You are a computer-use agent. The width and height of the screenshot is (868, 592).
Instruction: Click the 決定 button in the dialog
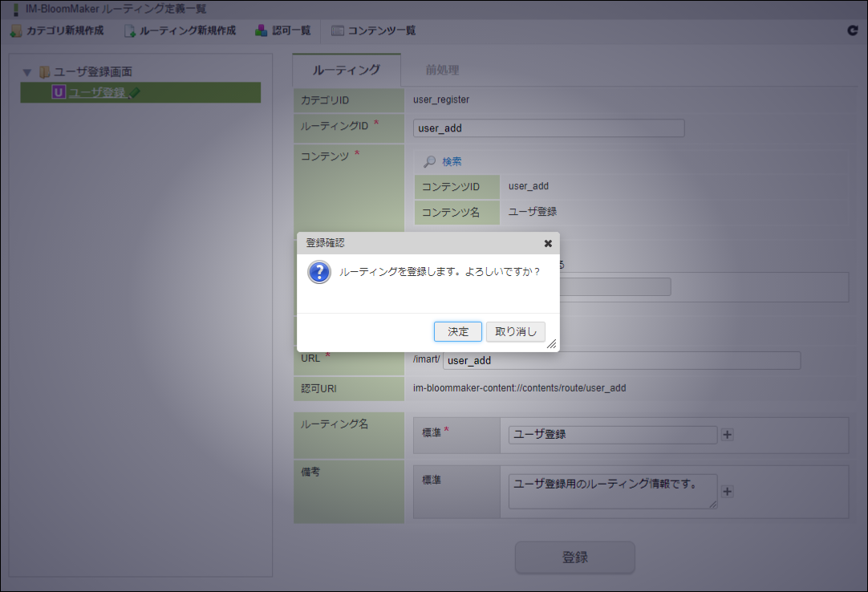[x=458, y=332]
